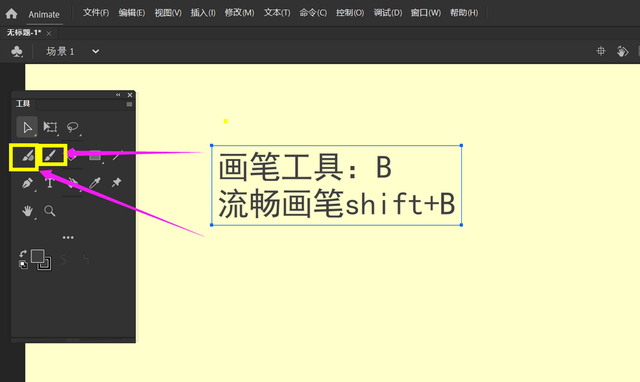Select the 无标题-1* document tab
The image size is (640, 382).
pyautogui.click(x=24, y=33)
